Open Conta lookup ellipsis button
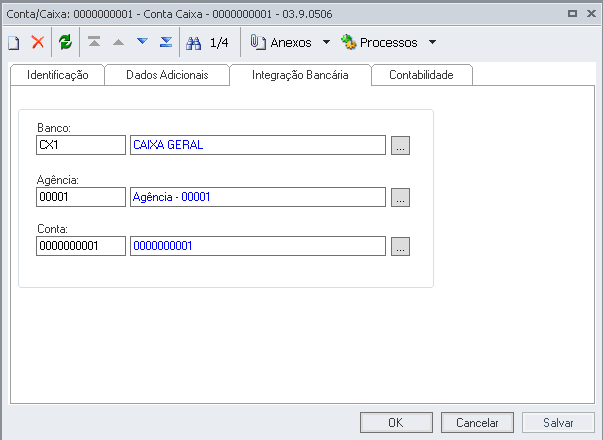This screenshot has height=440, width=603. point(400,246)
